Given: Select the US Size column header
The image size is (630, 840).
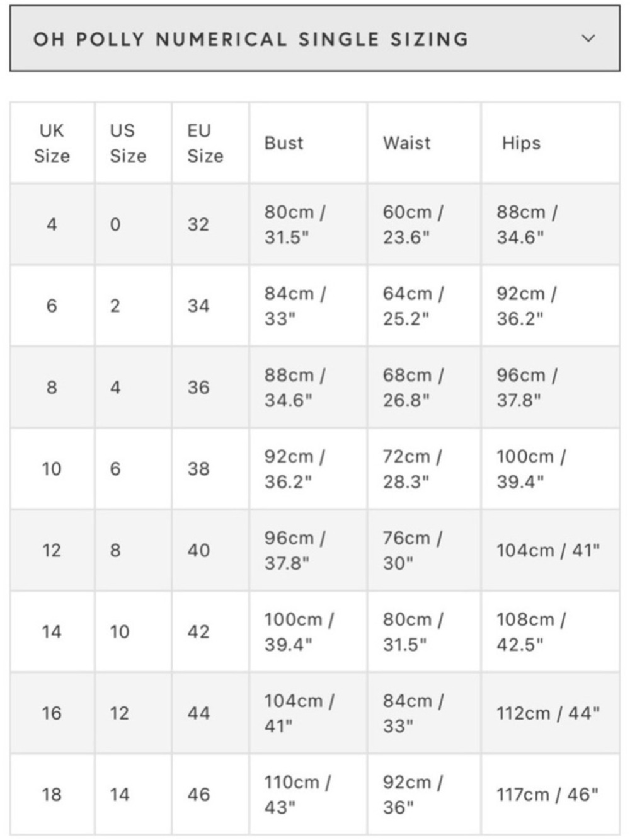Looking at the screenshot, I should coord(133,143).
